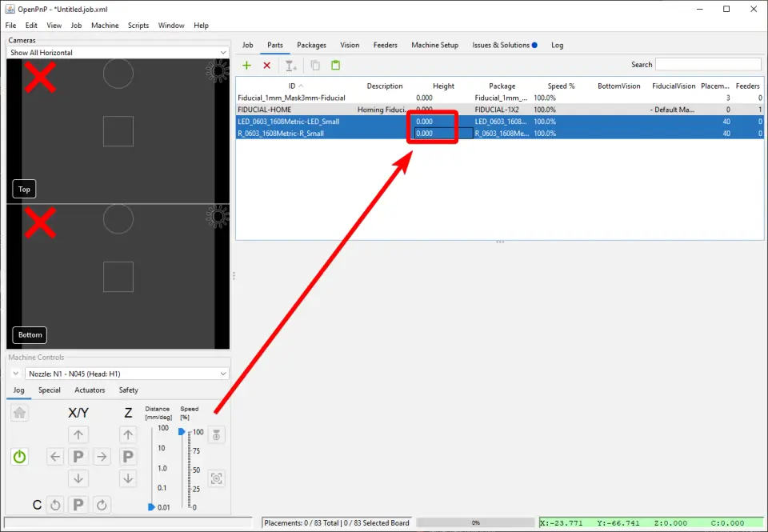Screen dimensions: 768x532
Task: Jog X/Y up with the arrow button
Action: (78, 435)
